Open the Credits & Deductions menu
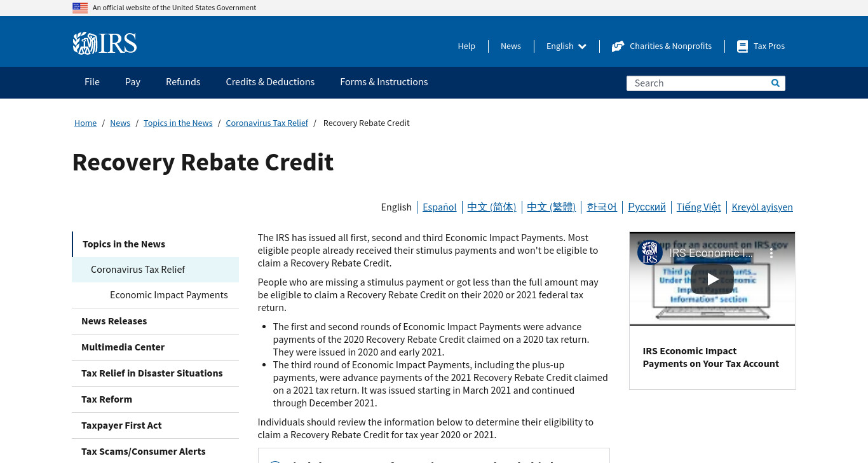This screenshot has width=868, height=463. [270, 82]
